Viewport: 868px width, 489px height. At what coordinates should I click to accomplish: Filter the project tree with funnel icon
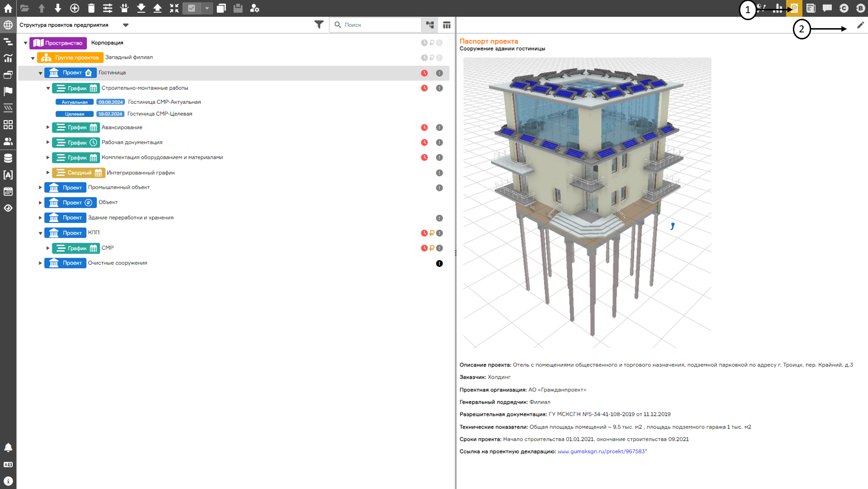point(319,25)
